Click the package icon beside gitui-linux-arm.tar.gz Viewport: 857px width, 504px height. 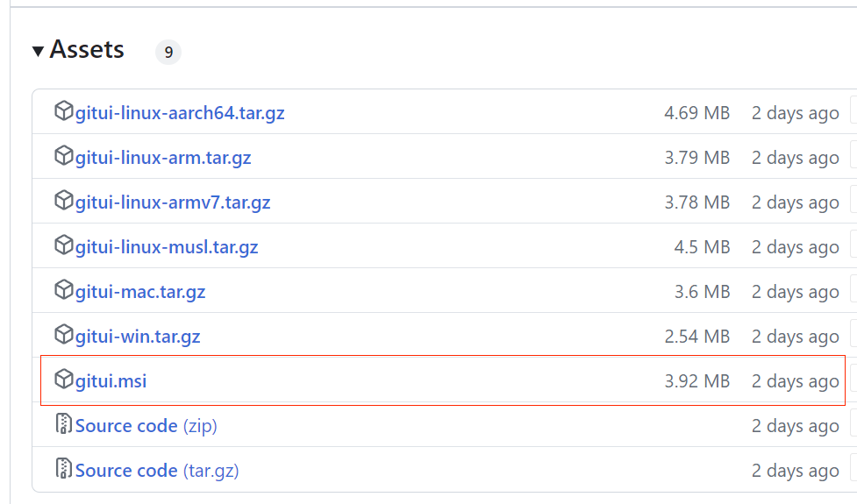click(x=63, y=156)
